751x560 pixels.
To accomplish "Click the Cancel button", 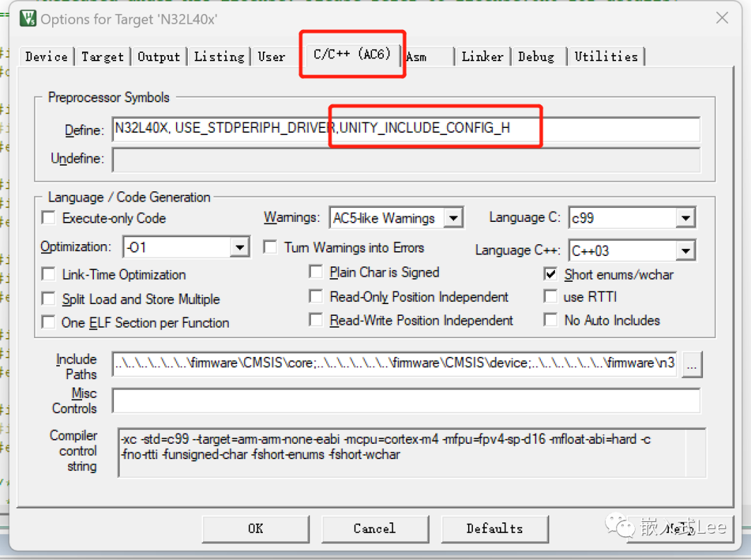I will pyautogui.click(x=375, y=529).
